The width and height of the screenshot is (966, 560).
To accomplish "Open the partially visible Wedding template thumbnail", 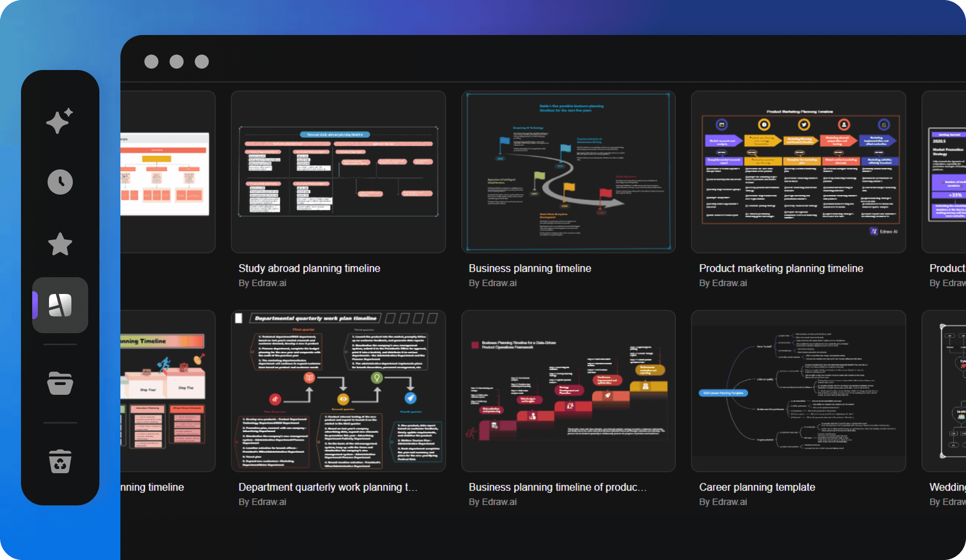I will [x=944, y=391].
